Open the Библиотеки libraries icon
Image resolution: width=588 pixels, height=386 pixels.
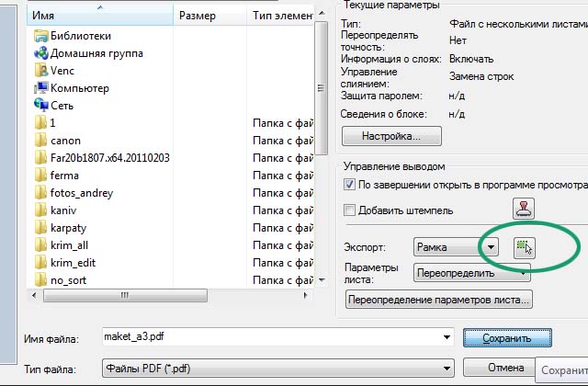pyautogui.click(x=41, y=36)
